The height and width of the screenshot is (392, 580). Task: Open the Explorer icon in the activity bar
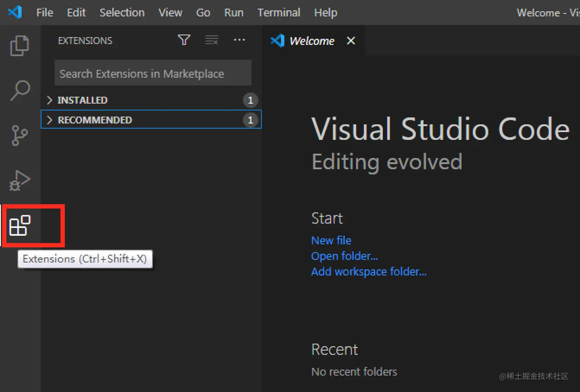pos(19,44)
